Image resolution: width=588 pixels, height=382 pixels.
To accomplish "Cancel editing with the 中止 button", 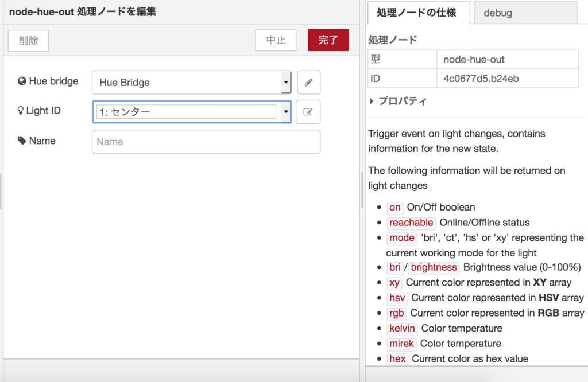I will click(x=276, y=40).
